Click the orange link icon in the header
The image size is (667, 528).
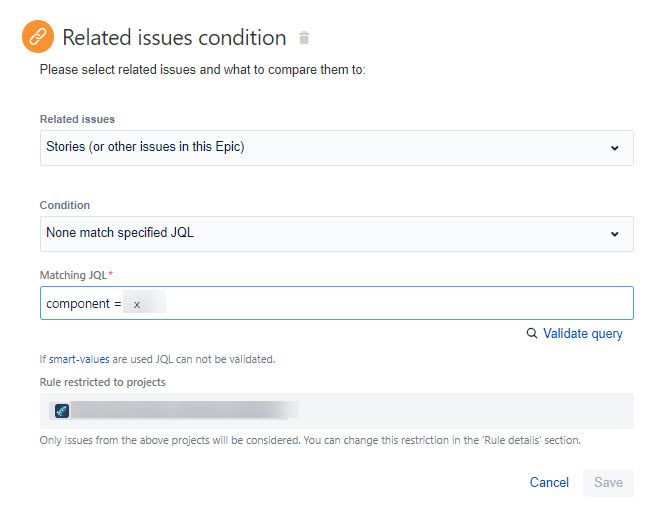tap(38, 38)
